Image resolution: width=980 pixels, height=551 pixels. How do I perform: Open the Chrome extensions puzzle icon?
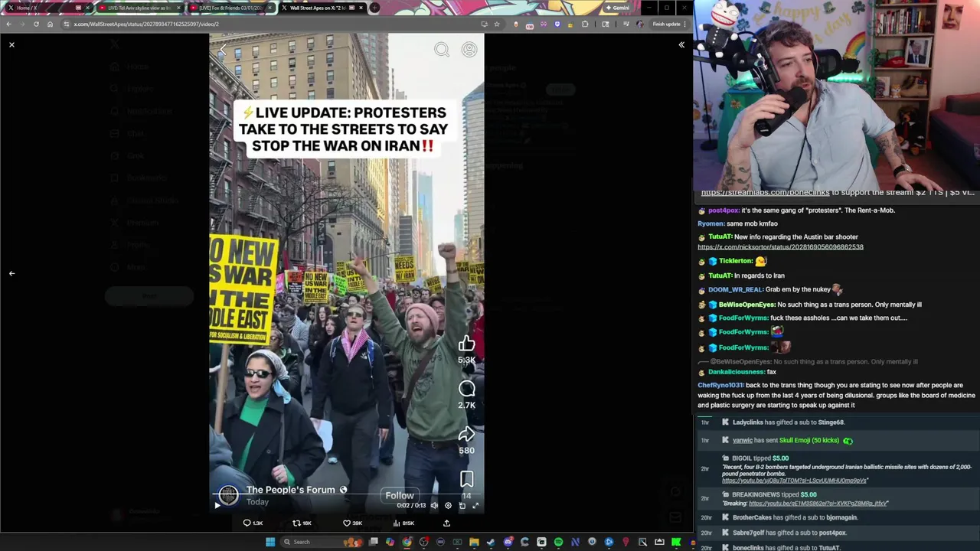[585, 24]
